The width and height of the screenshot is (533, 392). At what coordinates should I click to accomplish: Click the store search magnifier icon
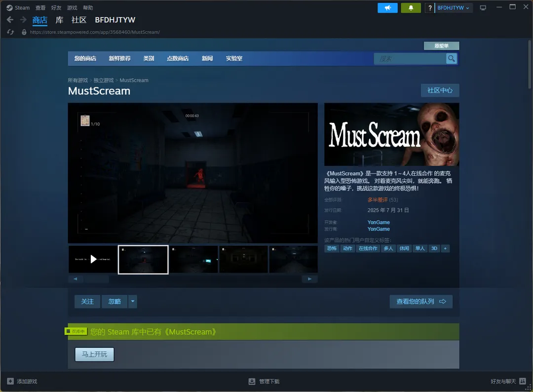click(451, 59)
